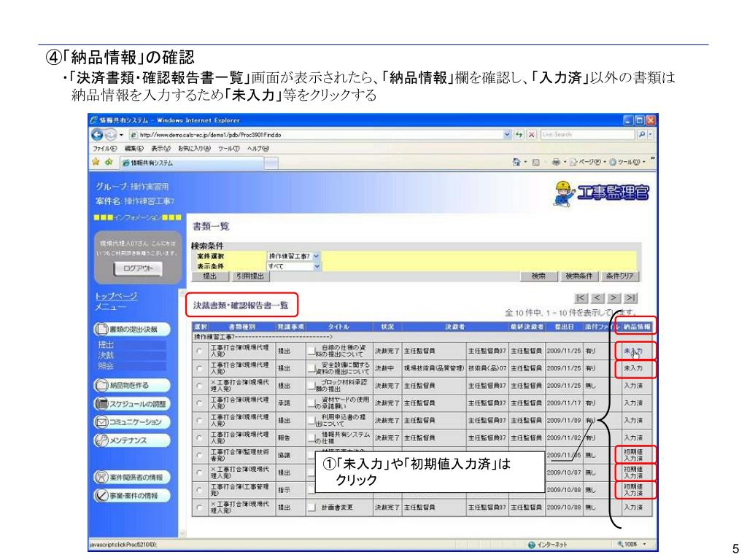747x560 pixels.
Task: Click the Print icon in command bar
Action: pyautogui.click(x=555, y=163)
